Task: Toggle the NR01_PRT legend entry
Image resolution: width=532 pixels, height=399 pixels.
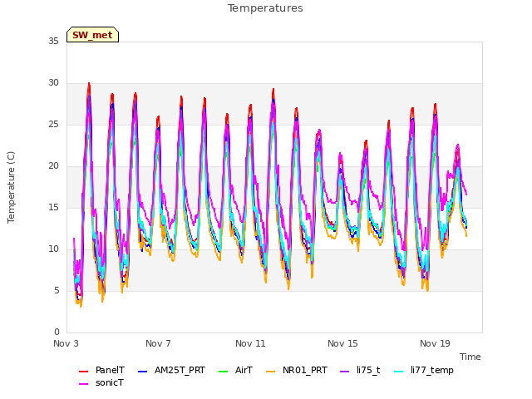Action: point(297,370)
